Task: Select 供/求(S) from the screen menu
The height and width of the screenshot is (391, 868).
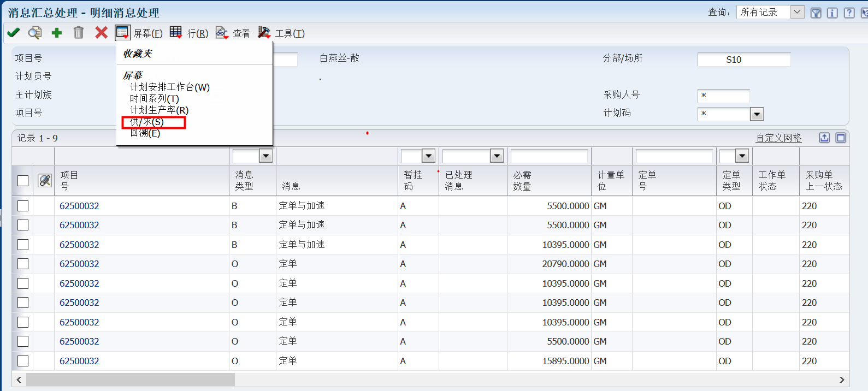Action: (x=147, y=122)
